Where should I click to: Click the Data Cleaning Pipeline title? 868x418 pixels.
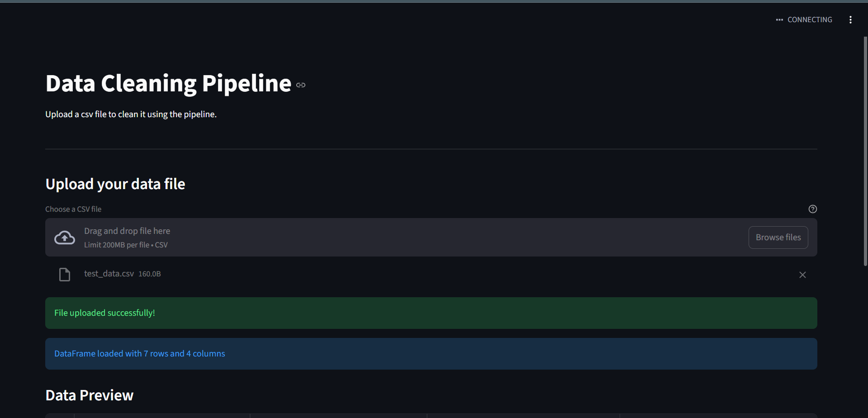click(168, 84)
